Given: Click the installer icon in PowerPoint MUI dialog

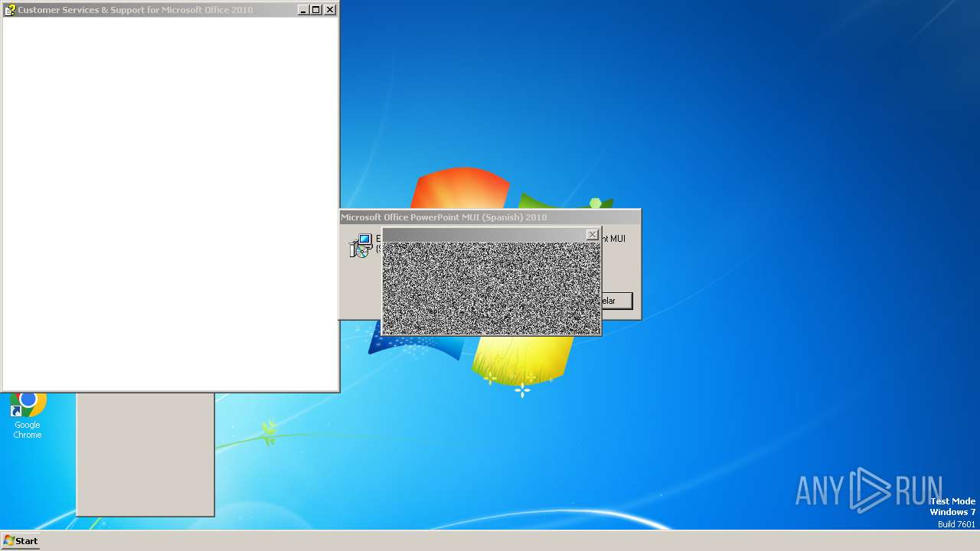Looking at the screenshot, I should (x=360, y=246).
